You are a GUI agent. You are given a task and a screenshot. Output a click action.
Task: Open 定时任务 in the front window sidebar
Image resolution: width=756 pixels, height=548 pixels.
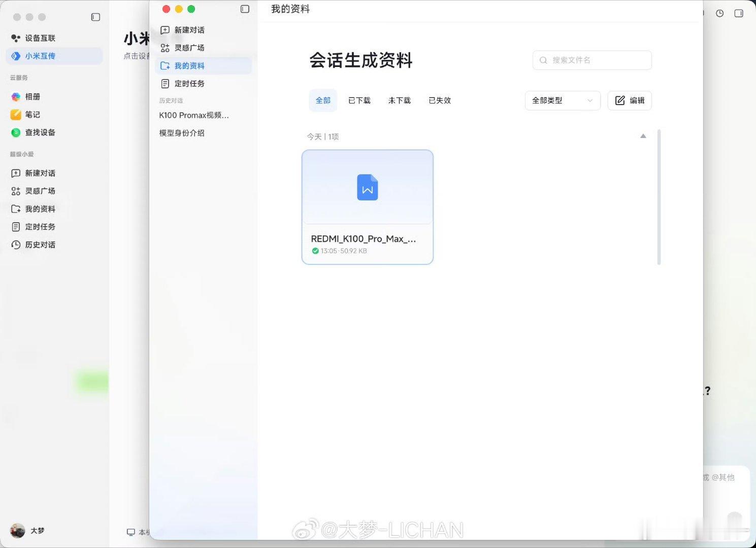click(203, 84)
